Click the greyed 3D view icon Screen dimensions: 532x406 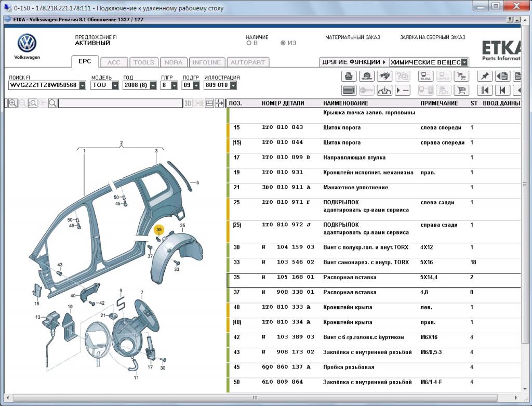(188, 103)
